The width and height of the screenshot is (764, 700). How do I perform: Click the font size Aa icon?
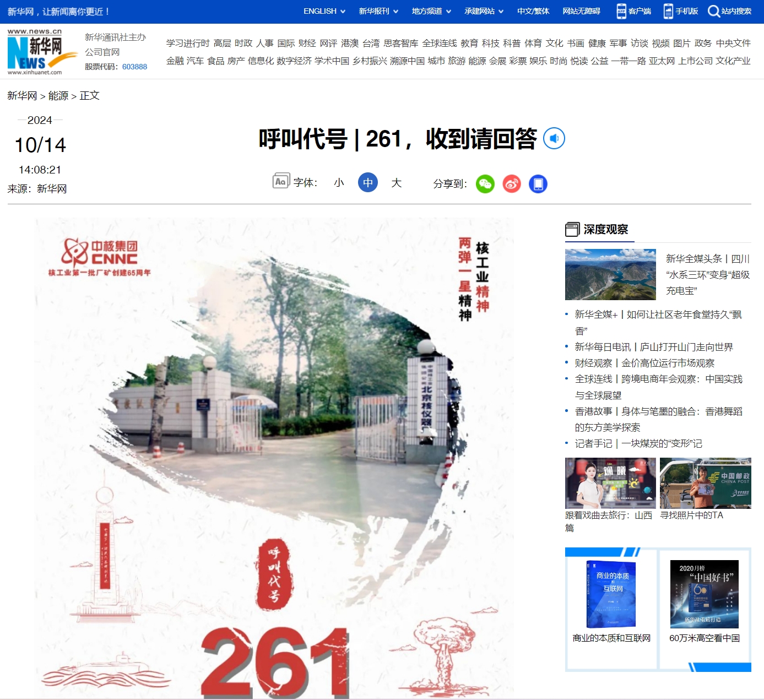[x=281, y=181]
